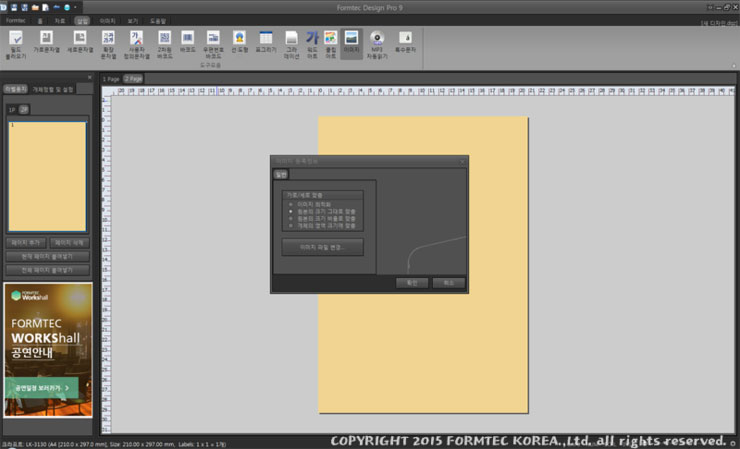Select the 1P tab in the page panel
Image resolution: width=740 pixels, height=449 pixels.
pos(12,110)
